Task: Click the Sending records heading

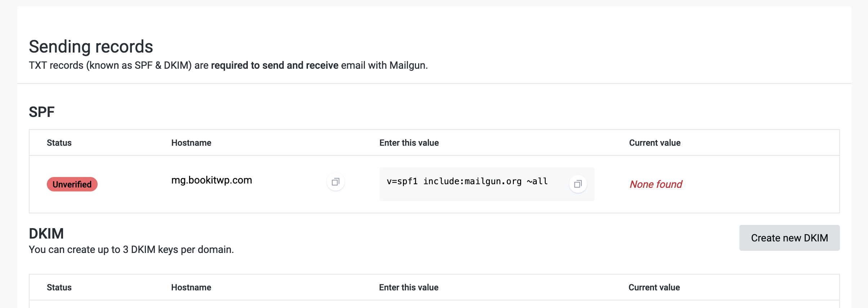Action: pos(91,47)
